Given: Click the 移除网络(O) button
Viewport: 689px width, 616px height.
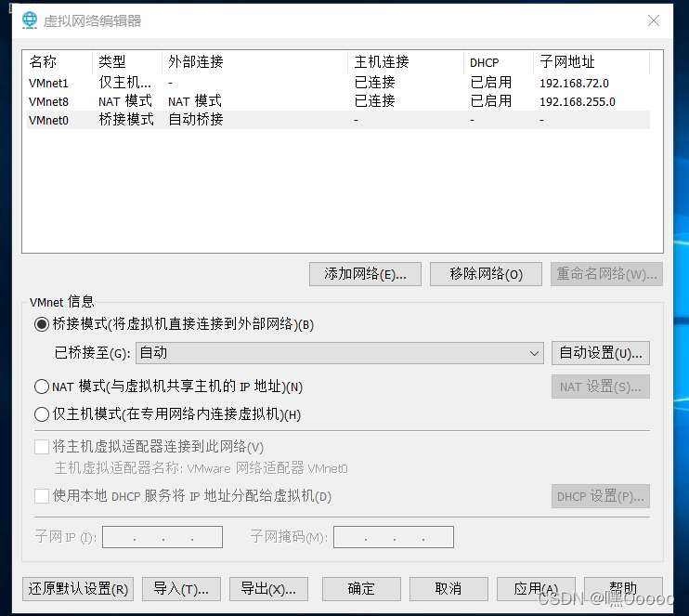Looking at the screenshot, I should click(486, 274).
